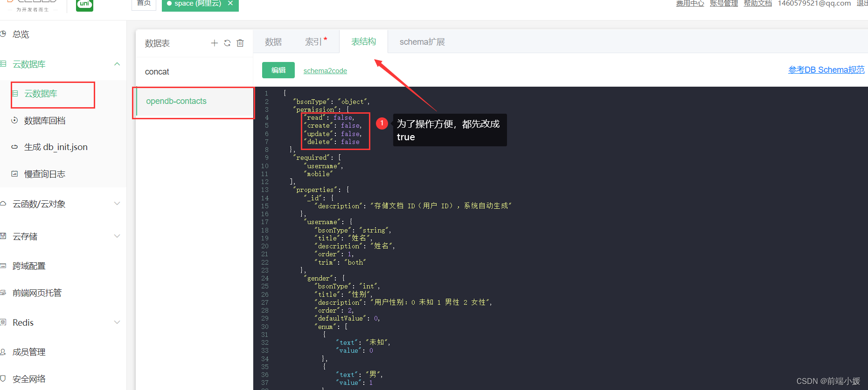The height and width of the screenshot is (390, 868).
Task: Click the 前端网页托管 icon
Action: tap(3, 293)
